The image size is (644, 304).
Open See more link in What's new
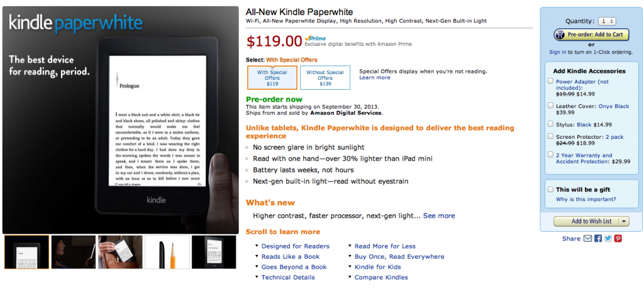tap(439, 215)
